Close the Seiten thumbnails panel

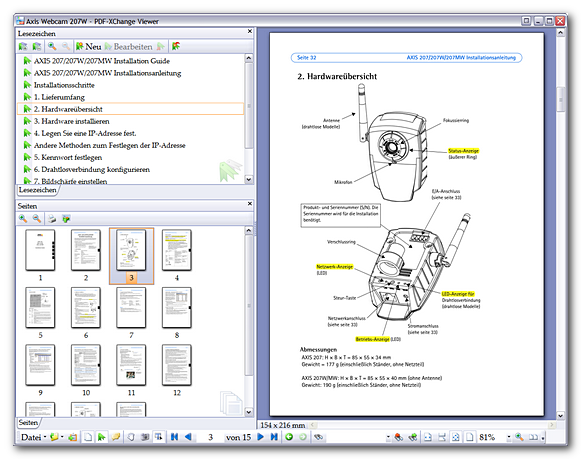(x=250, y=204)
